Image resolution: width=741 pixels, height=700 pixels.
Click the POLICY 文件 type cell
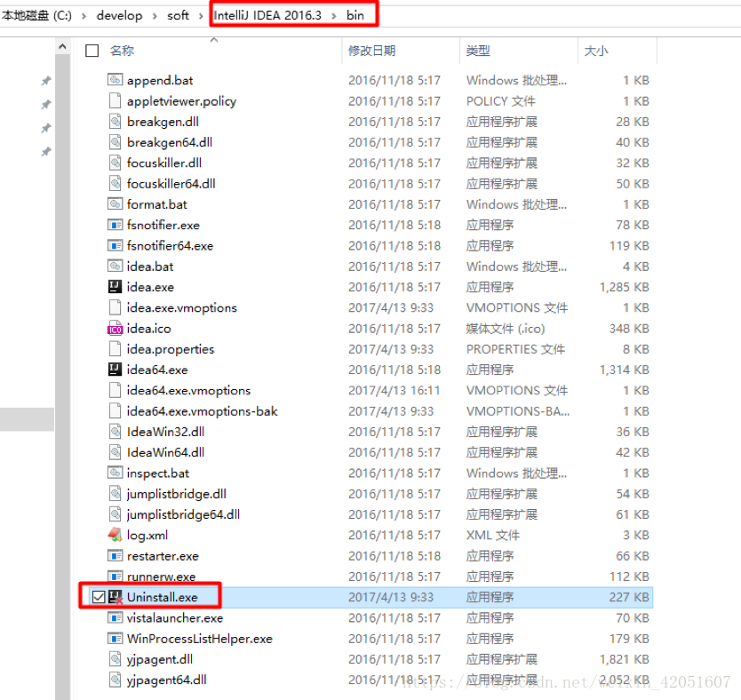(500, 101)
